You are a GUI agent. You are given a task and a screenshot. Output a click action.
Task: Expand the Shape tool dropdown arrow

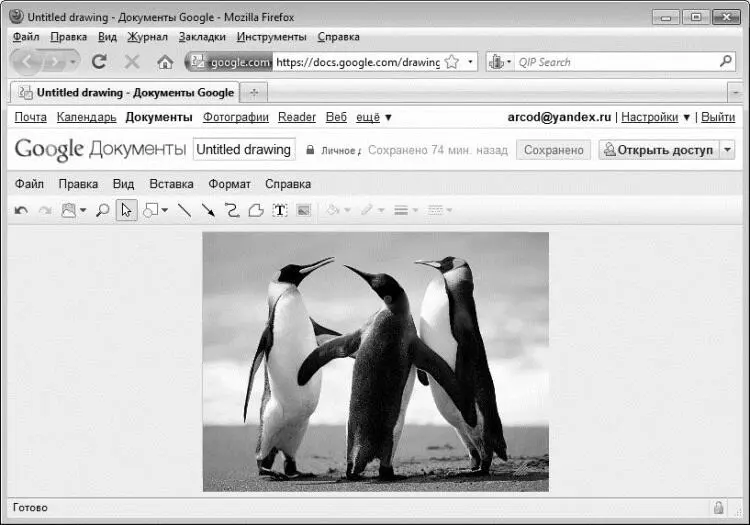(165, 210)
